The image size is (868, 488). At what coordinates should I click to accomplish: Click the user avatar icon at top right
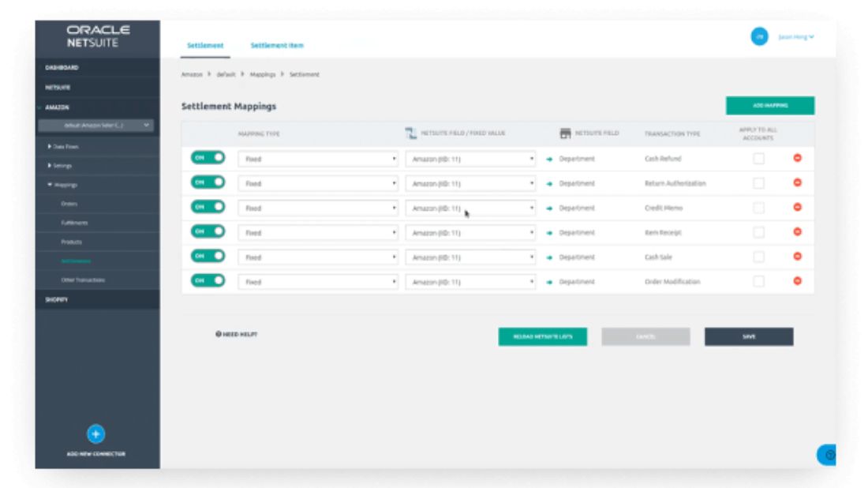click(759, 36)
